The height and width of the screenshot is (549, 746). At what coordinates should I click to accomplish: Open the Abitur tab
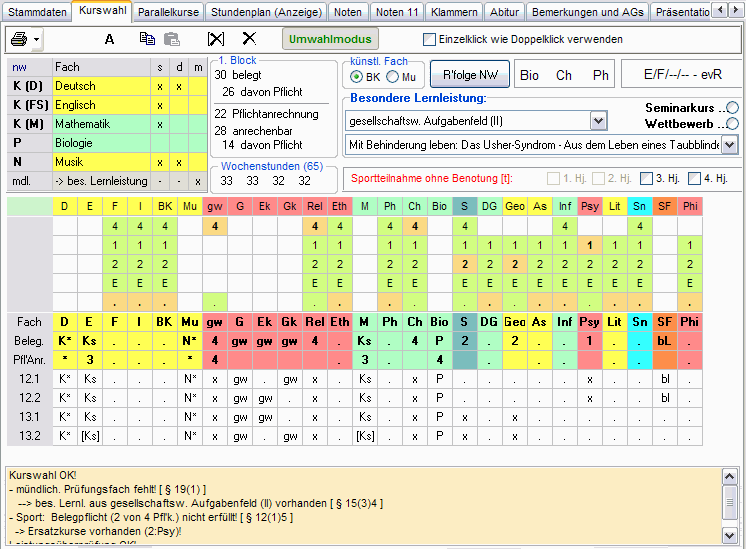tap(505, 12)
